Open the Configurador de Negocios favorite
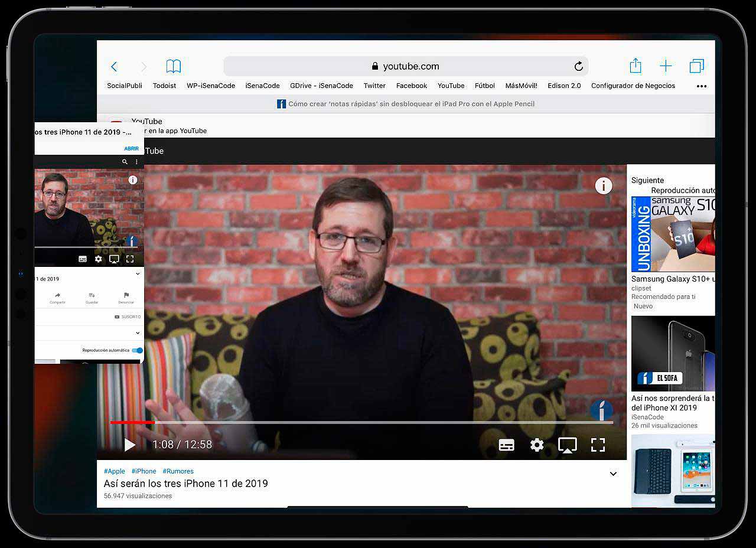756x548 pixels. coord(633,86)
